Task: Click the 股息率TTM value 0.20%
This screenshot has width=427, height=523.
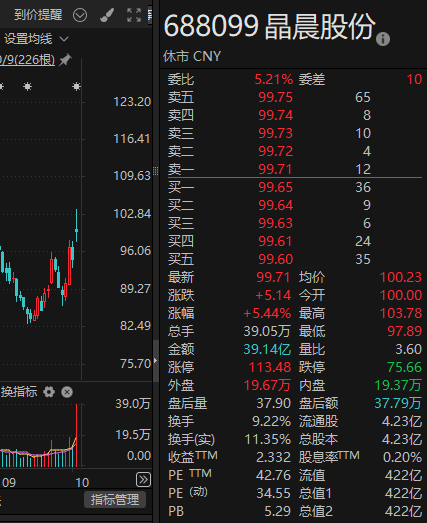Action: [402, 458]
